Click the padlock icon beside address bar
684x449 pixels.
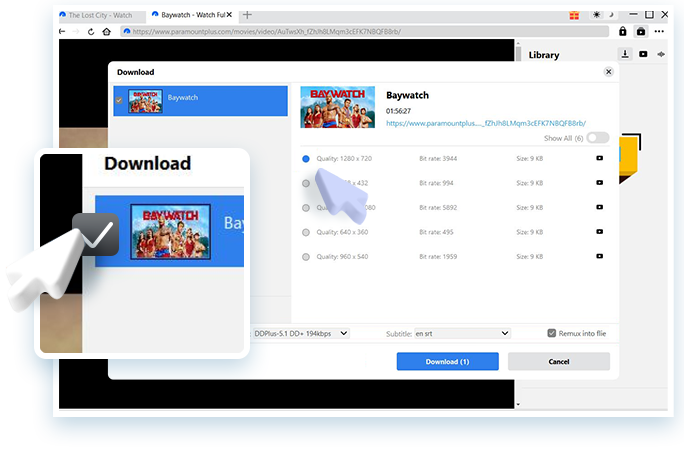point(622,31)
